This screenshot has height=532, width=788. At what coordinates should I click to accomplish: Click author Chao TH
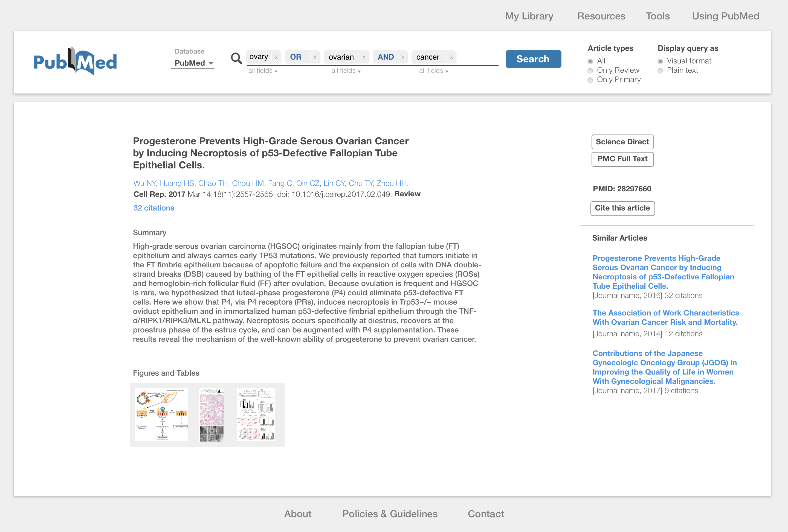213,183
